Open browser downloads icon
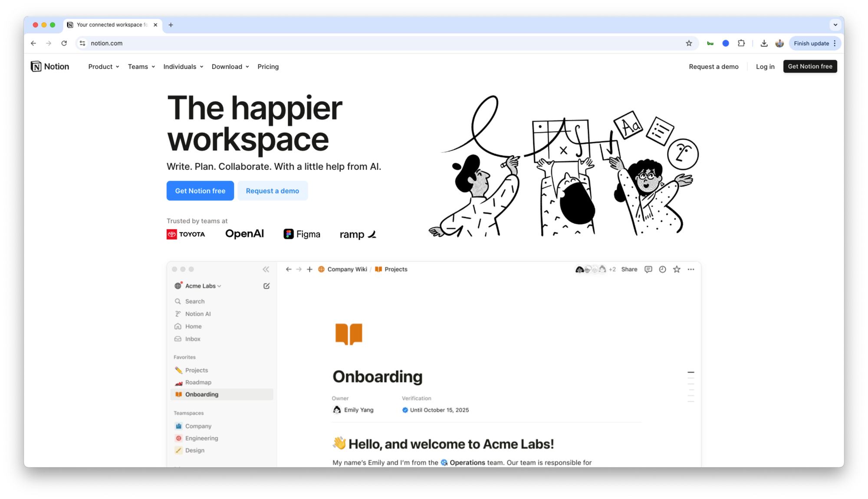 (x=764, y=43)
